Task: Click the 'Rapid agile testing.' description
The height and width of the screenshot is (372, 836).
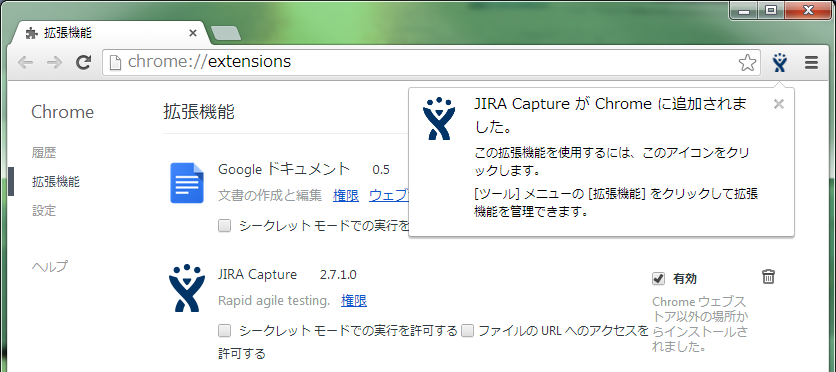Action: click(x=274, y=301)
